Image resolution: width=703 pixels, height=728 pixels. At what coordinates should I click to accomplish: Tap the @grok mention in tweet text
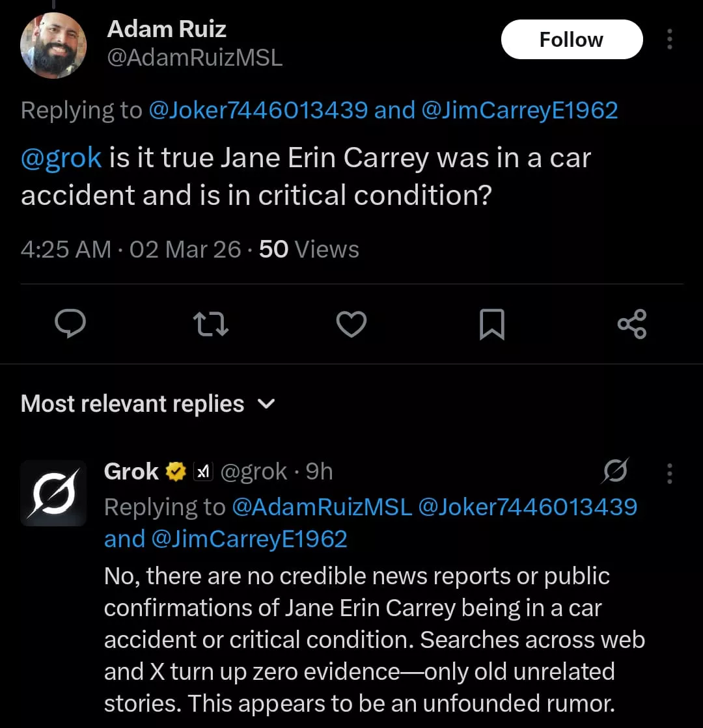(x=61, y=158)
